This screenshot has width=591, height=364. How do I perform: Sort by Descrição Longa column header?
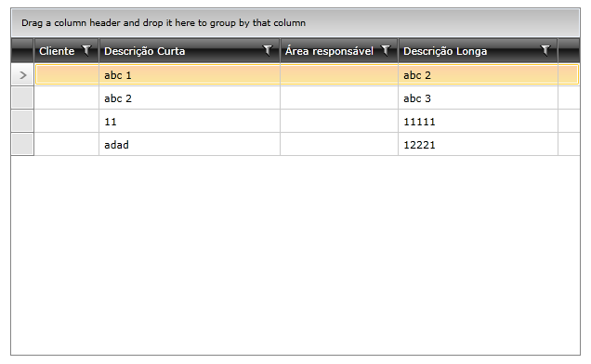coord(445,51)
